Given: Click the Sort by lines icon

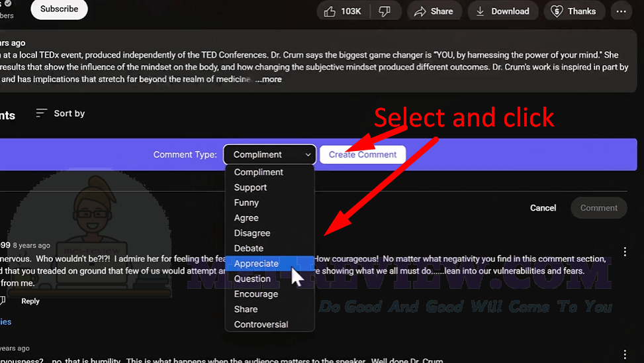Looking at the screenshot, I should pyautogui.click(x=41, y=113).
